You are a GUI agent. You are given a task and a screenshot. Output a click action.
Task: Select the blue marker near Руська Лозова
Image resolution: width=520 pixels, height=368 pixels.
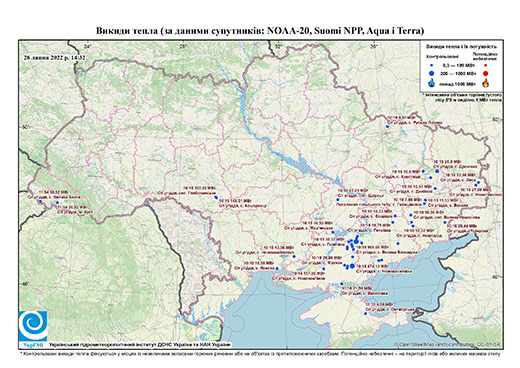tap(387, 126)
